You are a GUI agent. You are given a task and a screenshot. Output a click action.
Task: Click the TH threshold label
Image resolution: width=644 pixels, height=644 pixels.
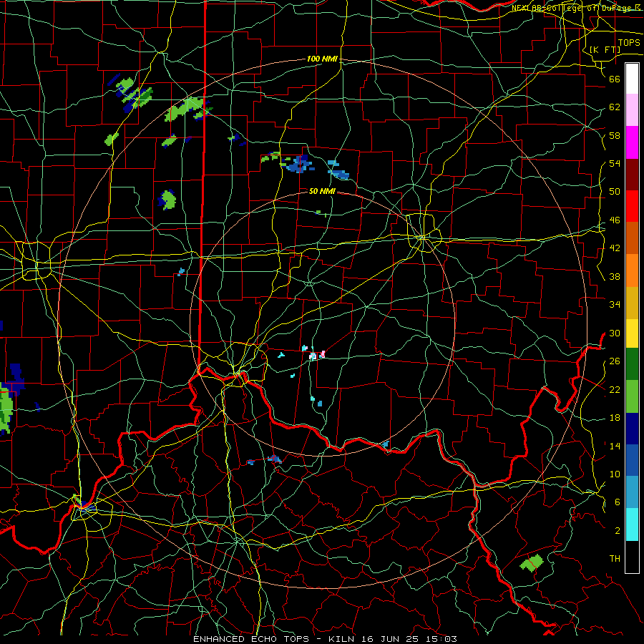point(615,559)
